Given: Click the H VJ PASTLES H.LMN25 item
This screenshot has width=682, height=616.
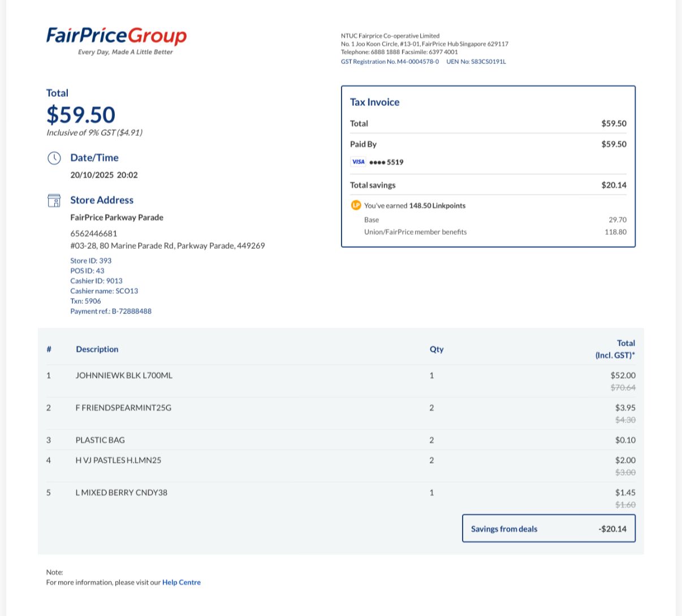Looking at the screenshot, I should pos(341,466).
